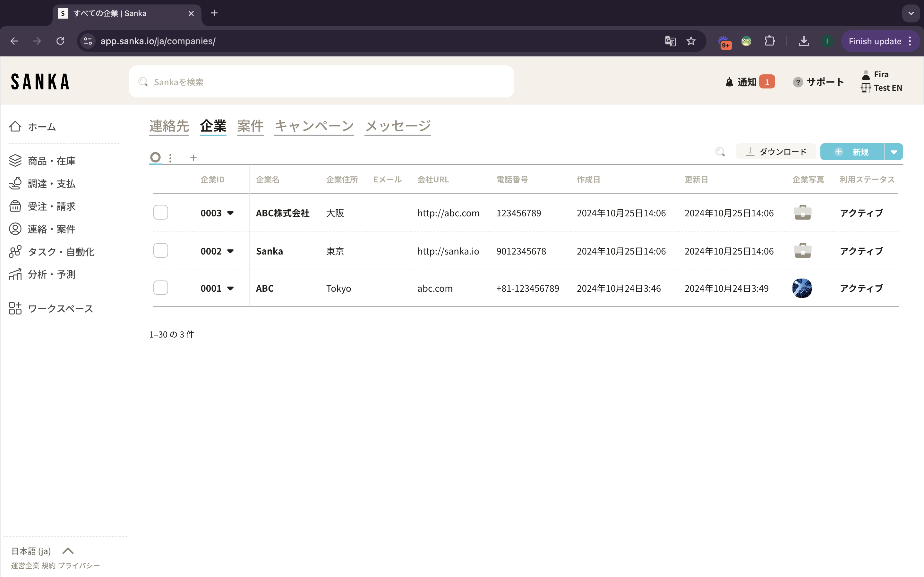Click the table search magnifier icon
This screenshot has height=577, width=924.
(x=720, y=152)
